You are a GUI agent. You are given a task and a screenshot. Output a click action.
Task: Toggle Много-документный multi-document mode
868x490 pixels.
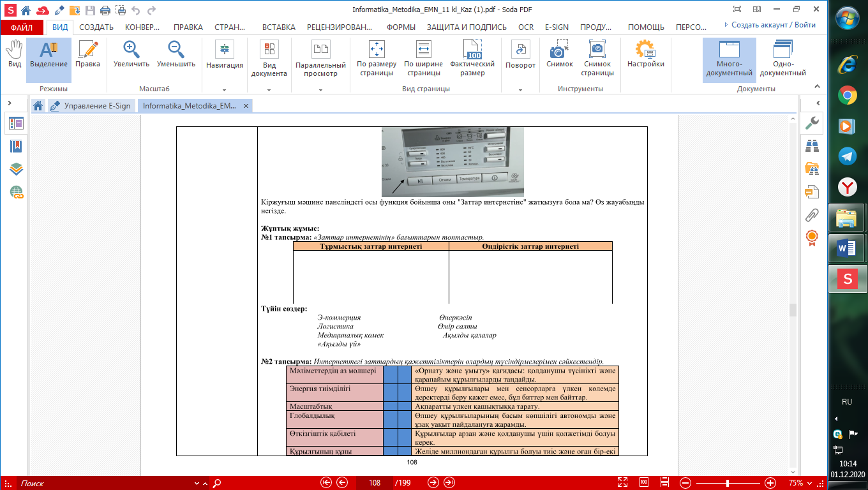coord(729,58)
